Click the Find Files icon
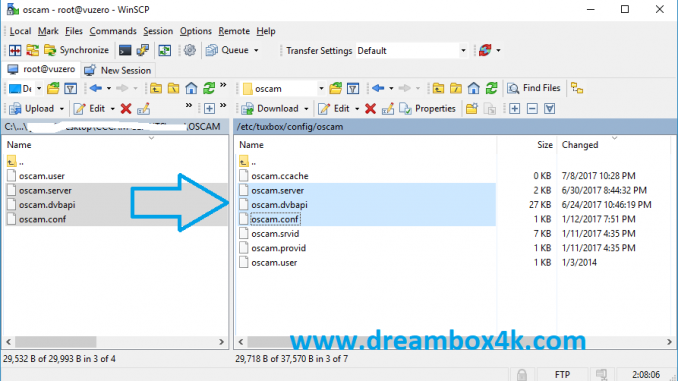678x381 pixels. point(534,88)
